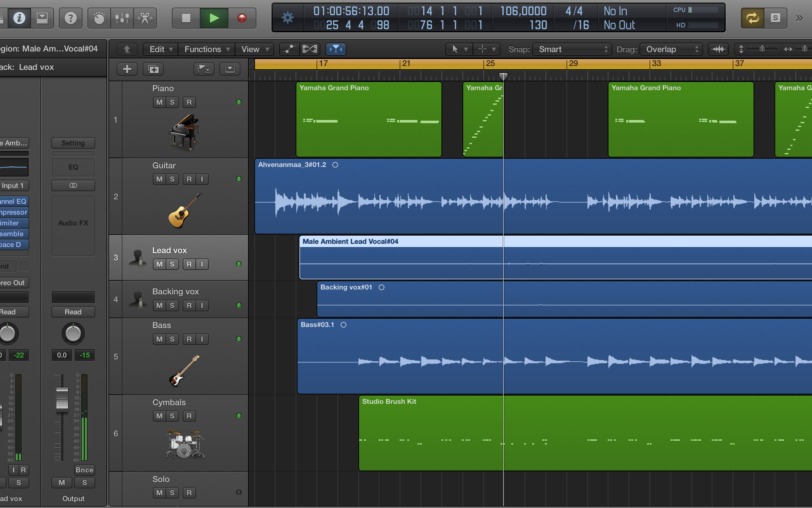Click the bass guitar track icon
The image size is (812, 508).
coord(184,370)
